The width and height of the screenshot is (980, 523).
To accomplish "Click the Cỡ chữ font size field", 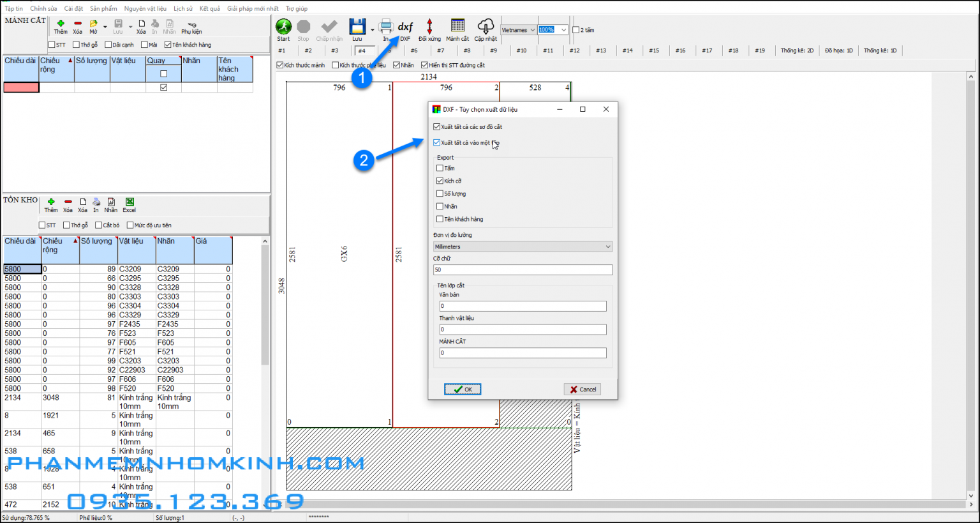I will coord(523,269).
